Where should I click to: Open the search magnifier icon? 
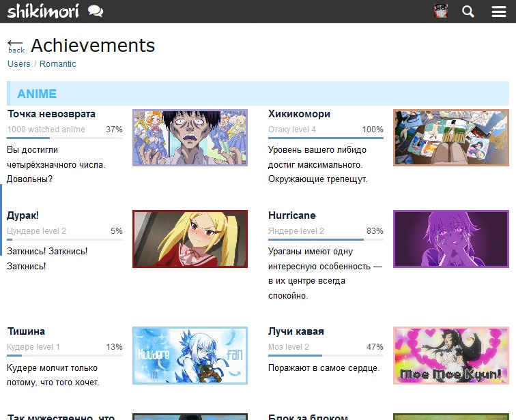pos(468,12)
